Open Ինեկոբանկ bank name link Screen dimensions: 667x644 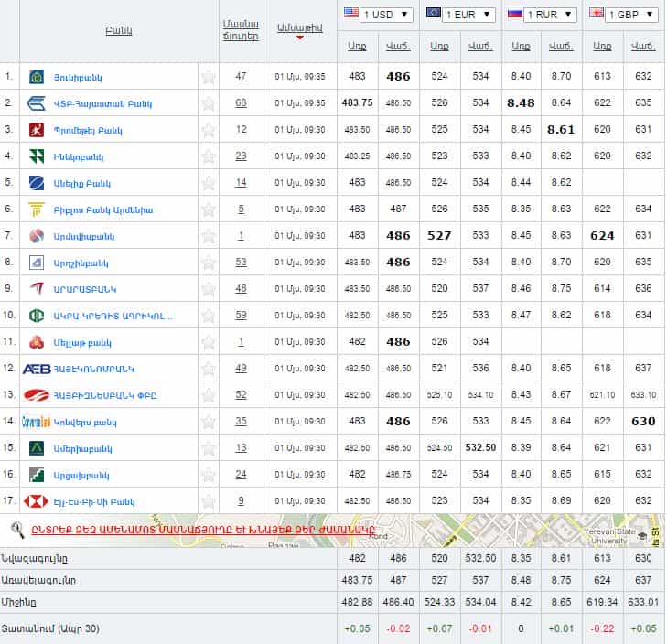coord(81,156)
